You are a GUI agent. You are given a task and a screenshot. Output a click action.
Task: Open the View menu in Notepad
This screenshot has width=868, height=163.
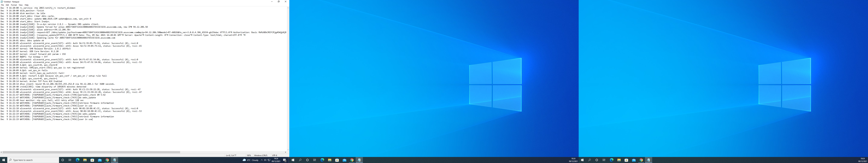20,5
